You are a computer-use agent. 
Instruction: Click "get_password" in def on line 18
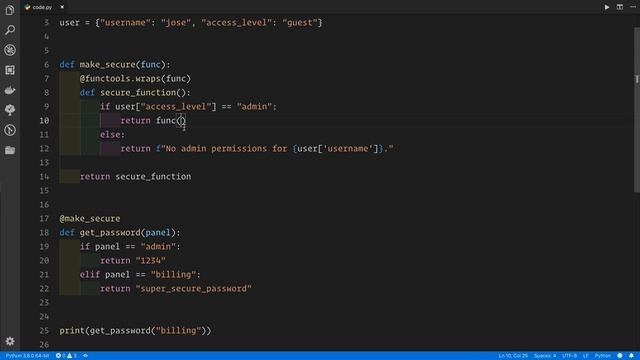pos(110,232)
